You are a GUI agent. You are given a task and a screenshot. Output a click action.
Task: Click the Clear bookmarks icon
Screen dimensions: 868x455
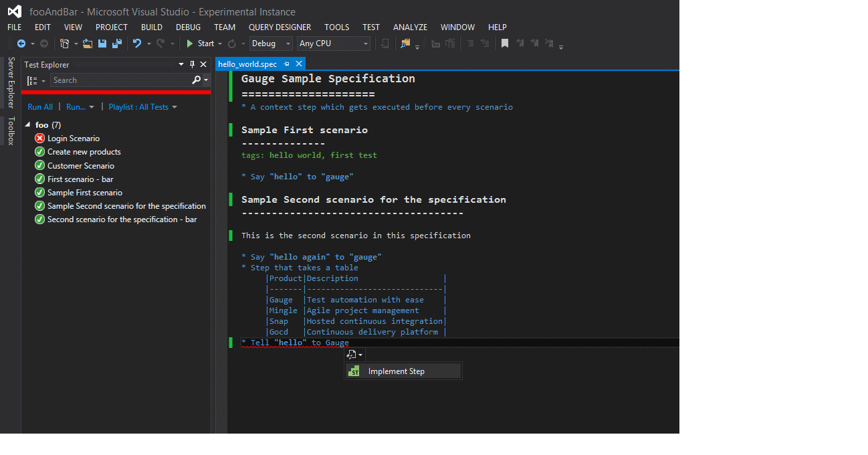549,43
